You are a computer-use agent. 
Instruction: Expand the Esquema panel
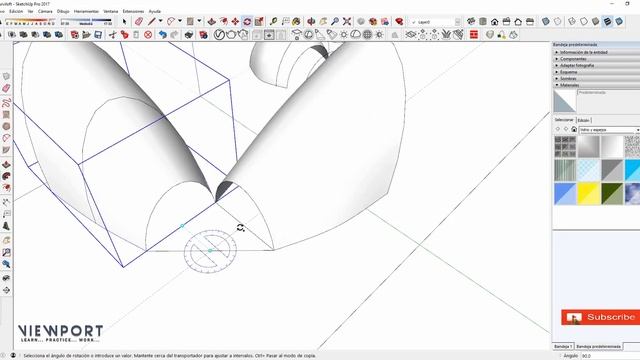(x=596, y=72)
